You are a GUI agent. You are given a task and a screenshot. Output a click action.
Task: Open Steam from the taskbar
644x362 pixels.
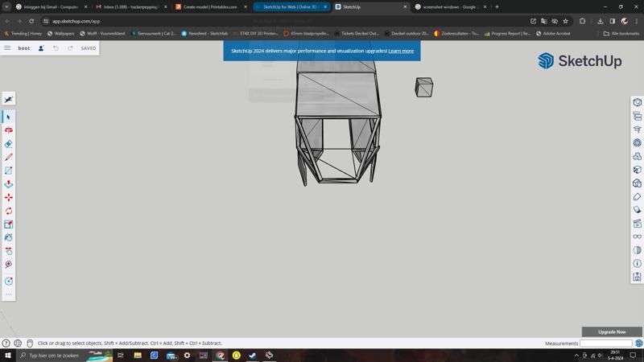[x=253, y=356]
